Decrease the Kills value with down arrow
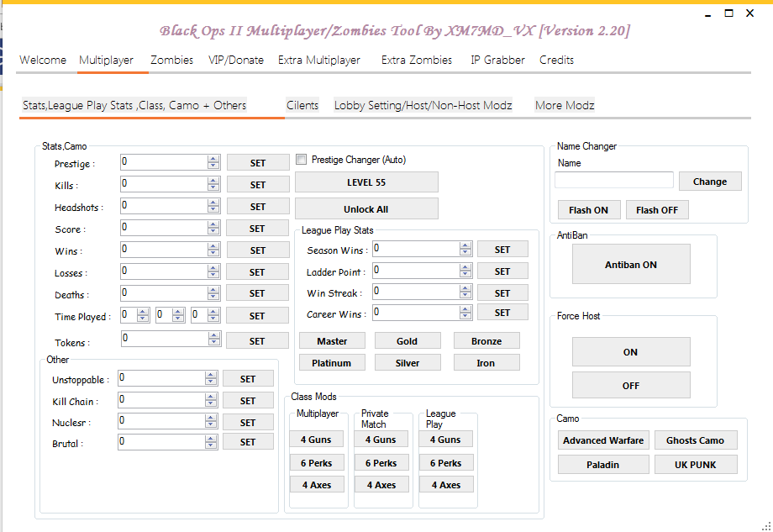This screenshot has width=773, height=532. tap(213, 187)
